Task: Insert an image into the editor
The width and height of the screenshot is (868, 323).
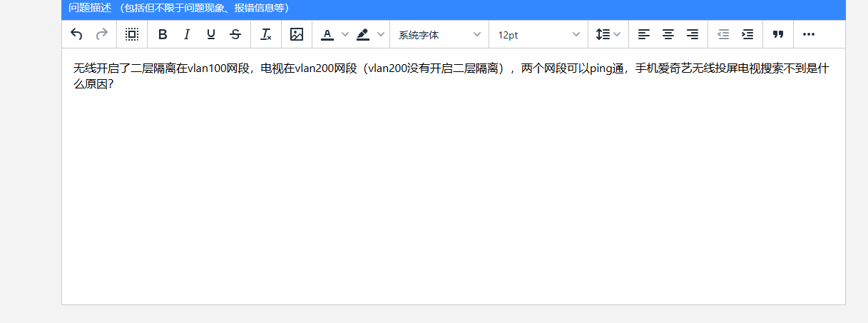Action: tap(297, 34)
